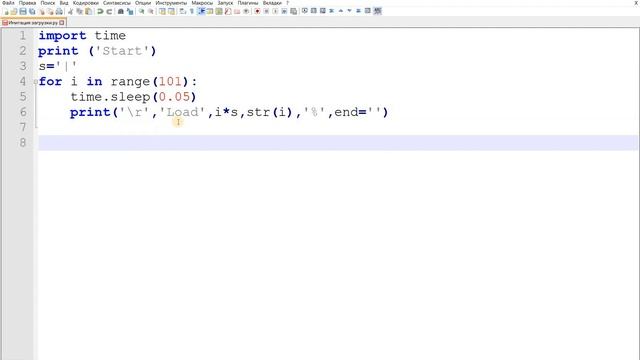Viewport: 640px width, 360px height.
Task: Paste with the clipboard icon
Action: (x=88, y=11)
